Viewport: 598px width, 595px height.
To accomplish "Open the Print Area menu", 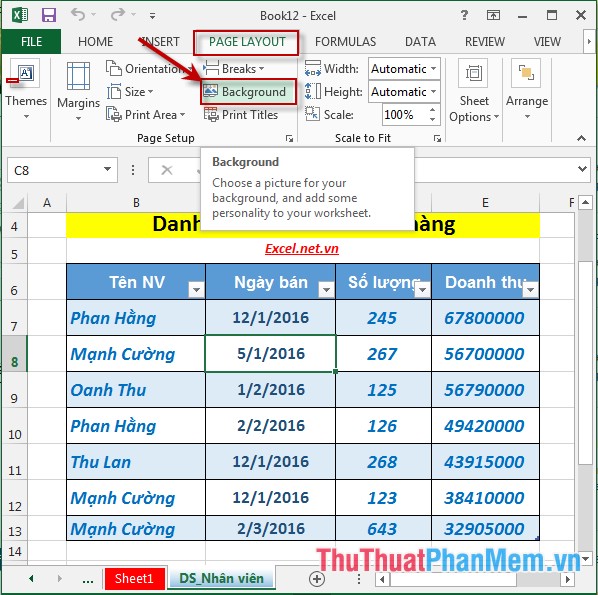I will click(x=146, y=114).
